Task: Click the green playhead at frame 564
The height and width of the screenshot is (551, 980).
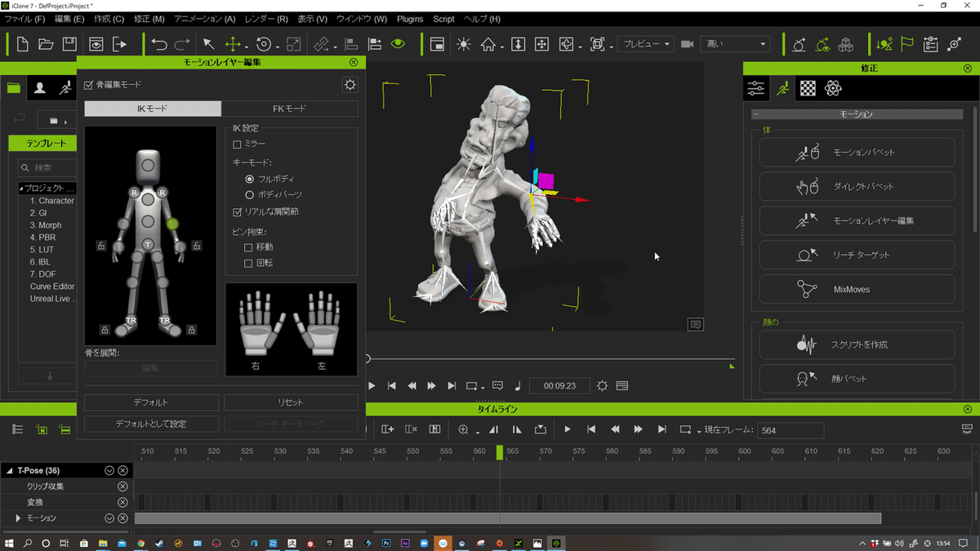Action: pos(500,451)
